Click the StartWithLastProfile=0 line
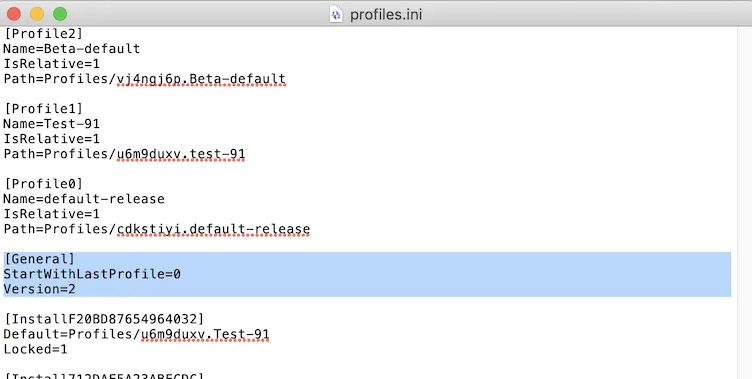Image resolution: width=752 pixels, height=379 pixels. click(92, 274)
